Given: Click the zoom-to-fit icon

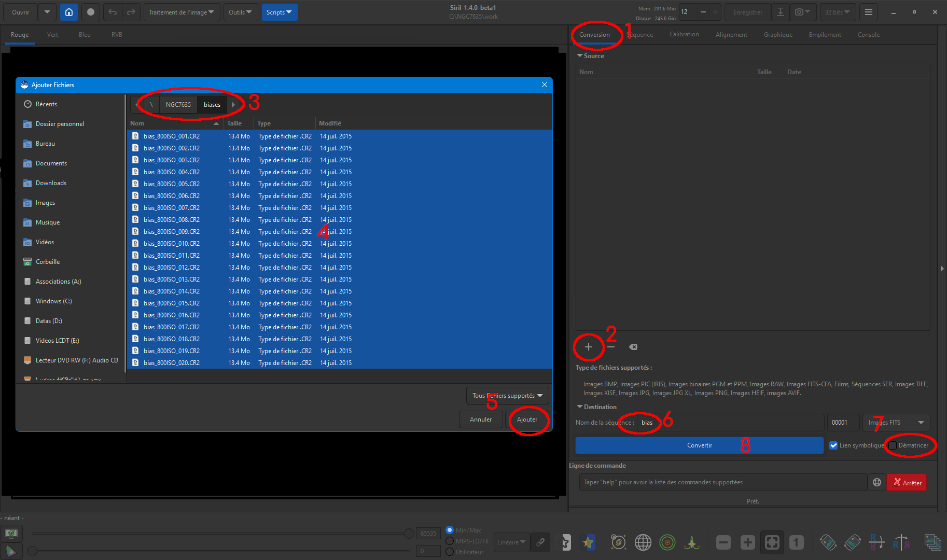Looking at the screenshot, I should pyautogui.click(x=772, y=542).
